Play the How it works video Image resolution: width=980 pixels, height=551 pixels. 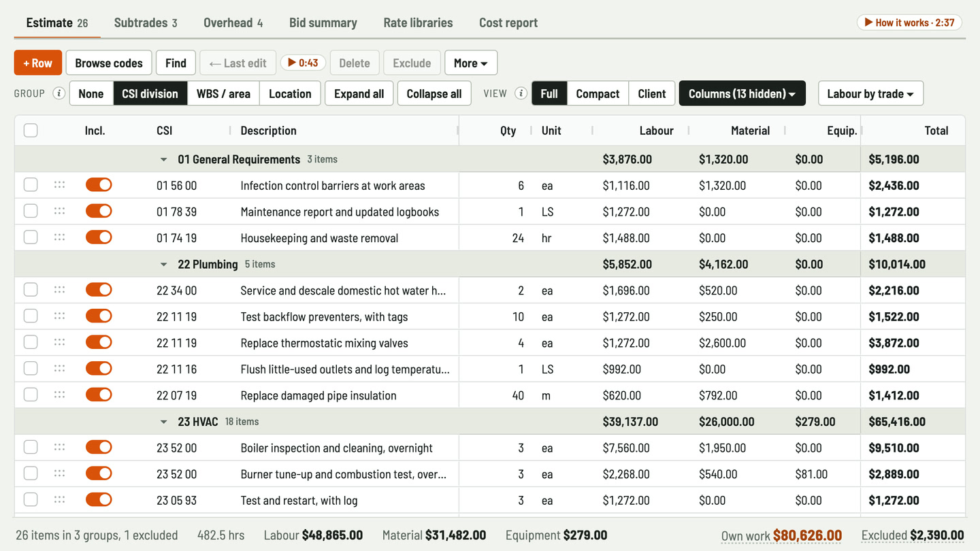coord(909,22)
